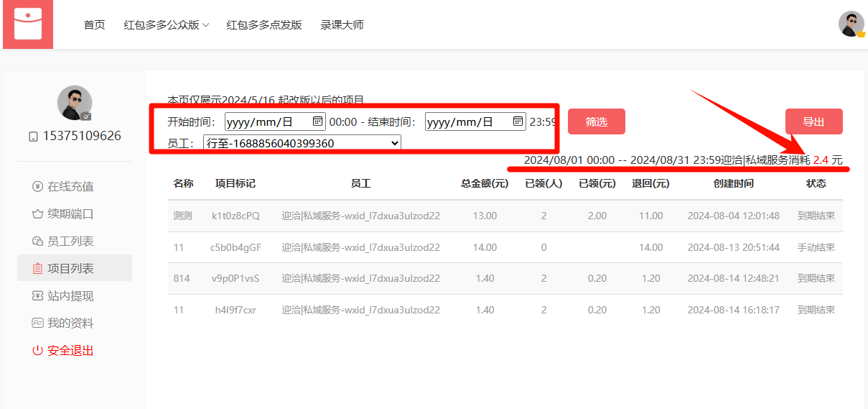This screenshot has height=409, width=868.
Task: Select 项目列表 in the sidebar
Action: point(70,269)
